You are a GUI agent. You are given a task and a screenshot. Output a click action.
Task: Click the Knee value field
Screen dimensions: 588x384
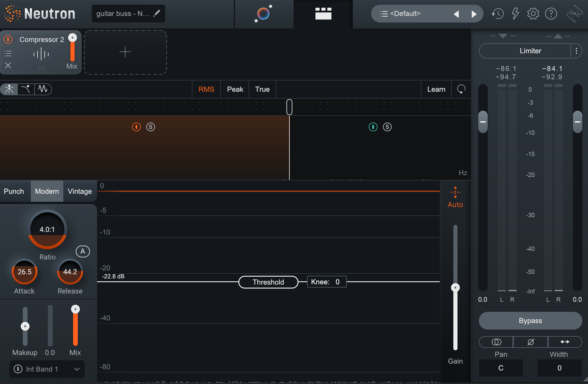pyautogui.click(x=327, y=282)
